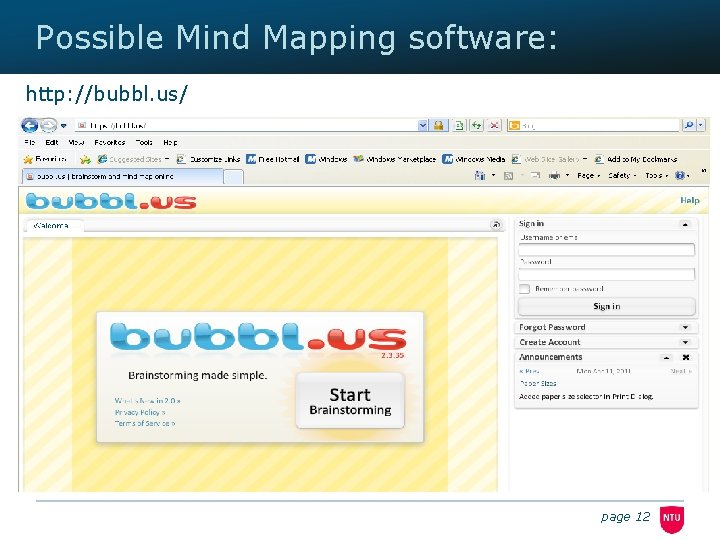
Task: Open Free Hotmail favorite
Action: 273,159
